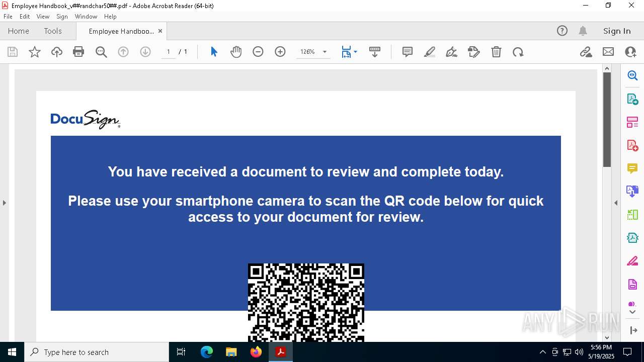Go to next page arrow
The width and height of the screenshot is (644, 362).
tap(145, 52)
